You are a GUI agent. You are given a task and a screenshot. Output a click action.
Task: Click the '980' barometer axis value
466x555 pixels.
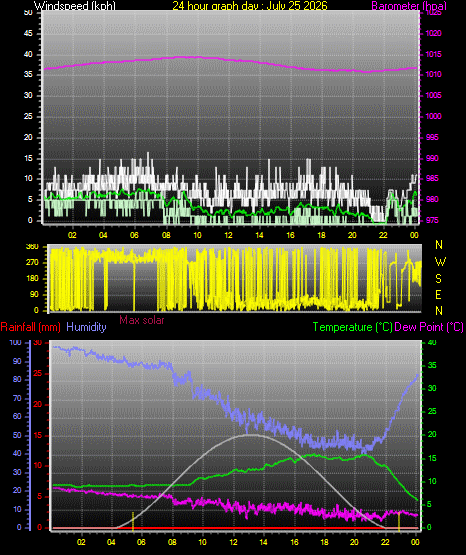coord(432,199)
